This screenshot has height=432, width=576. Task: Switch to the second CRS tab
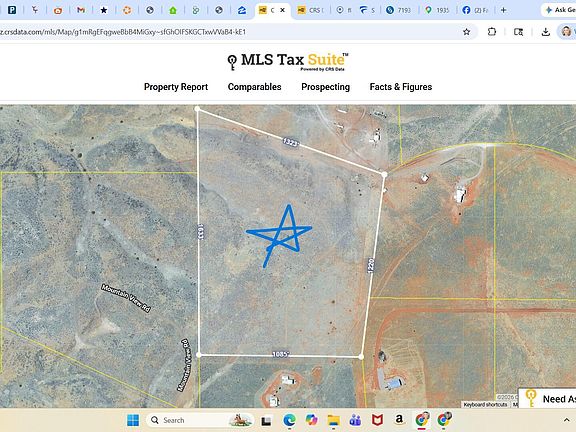tap(311, 10)
